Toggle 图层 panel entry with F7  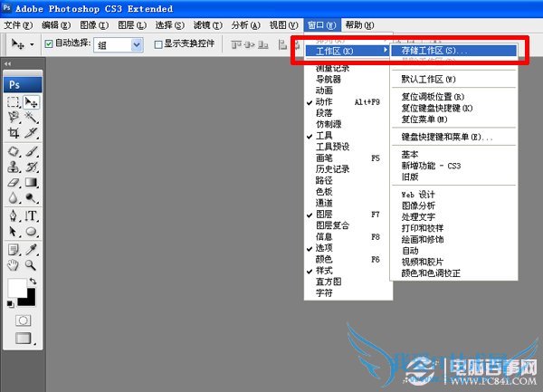[348, 215]
